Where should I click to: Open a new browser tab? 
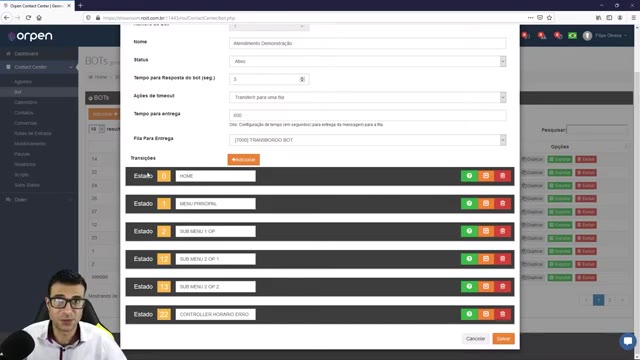point(80,6)
